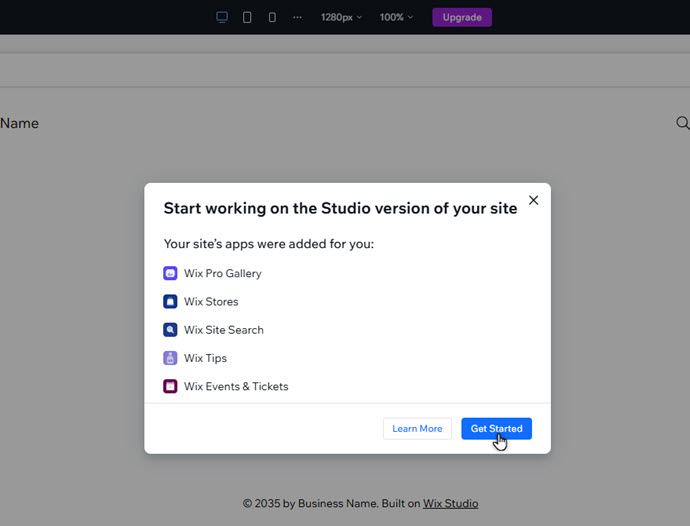Viewport: 690px width, 526px height.
Task: Click the Wix Site Search app icon
Action: click(x=170, y=330)
